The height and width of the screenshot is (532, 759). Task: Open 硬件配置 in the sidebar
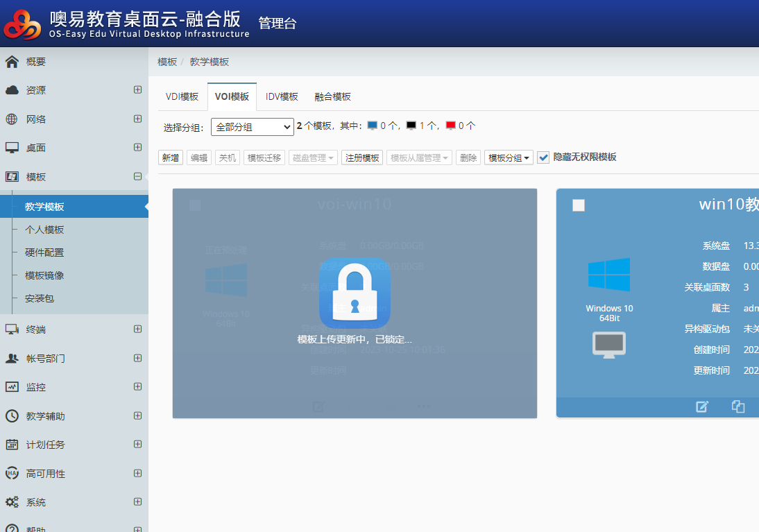[44, 252]
